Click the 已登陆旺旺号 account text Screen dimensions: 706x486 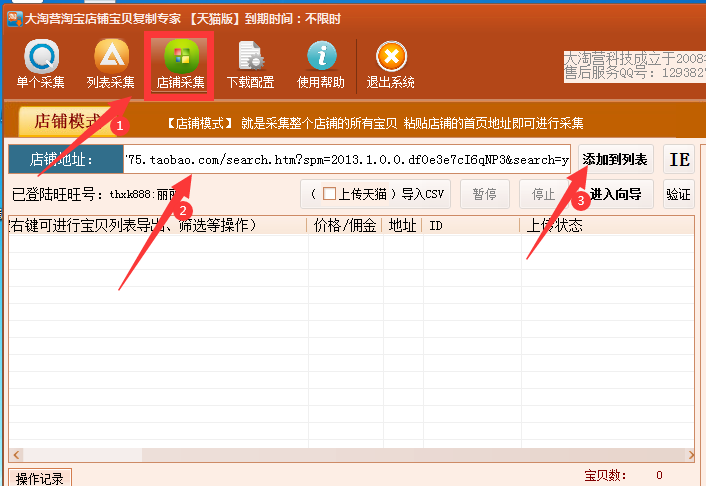(x=95, y=194)
